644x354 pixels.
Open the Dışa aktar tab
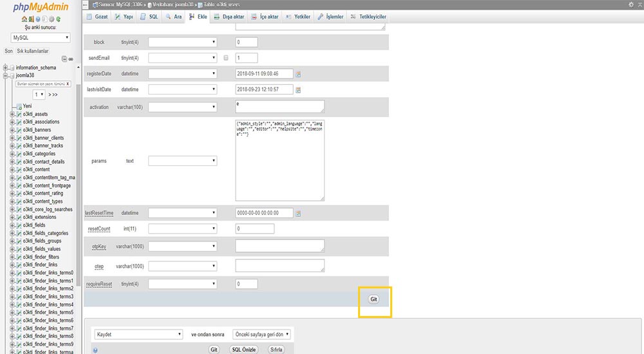click(x=229, y=17)
